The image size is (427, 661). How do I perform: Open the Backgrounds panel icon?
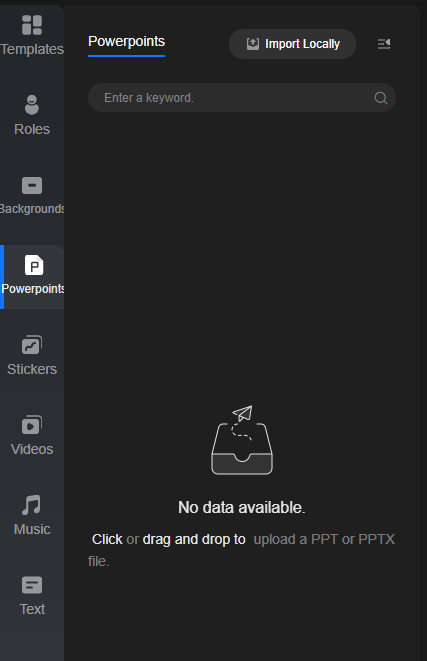[x=32, y=185]
